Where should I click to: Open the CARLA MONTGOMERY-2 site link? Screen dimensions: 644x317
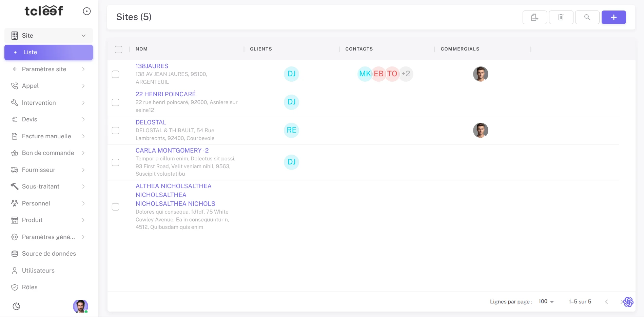point(172,151)
